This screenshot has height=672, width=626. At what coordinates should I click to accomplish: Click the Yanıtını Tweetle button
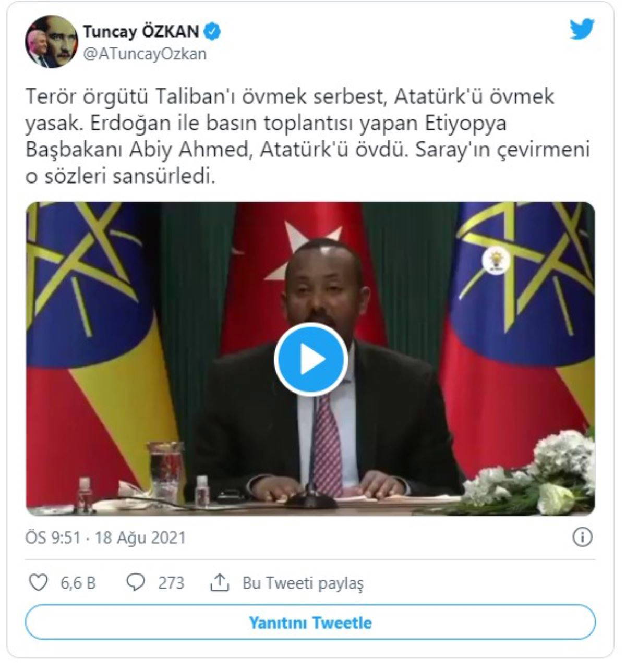pos(310,622)
